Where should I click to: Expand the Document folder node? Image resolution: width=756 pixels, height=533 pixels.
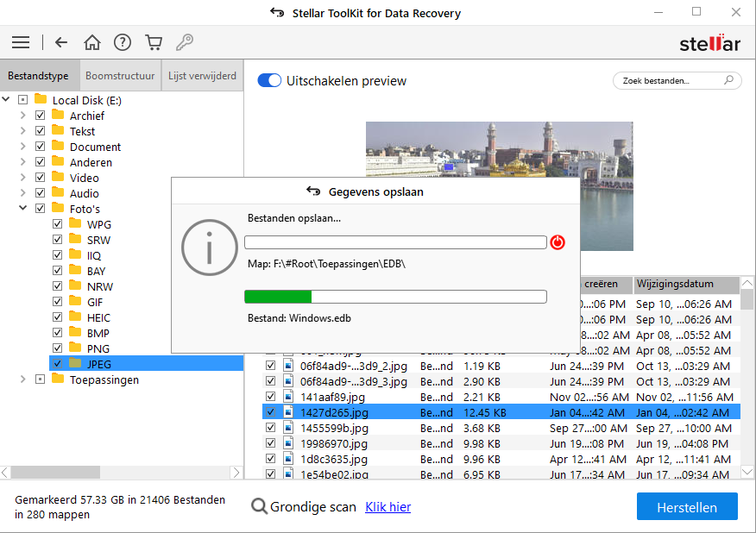click(x=22, y=146)
